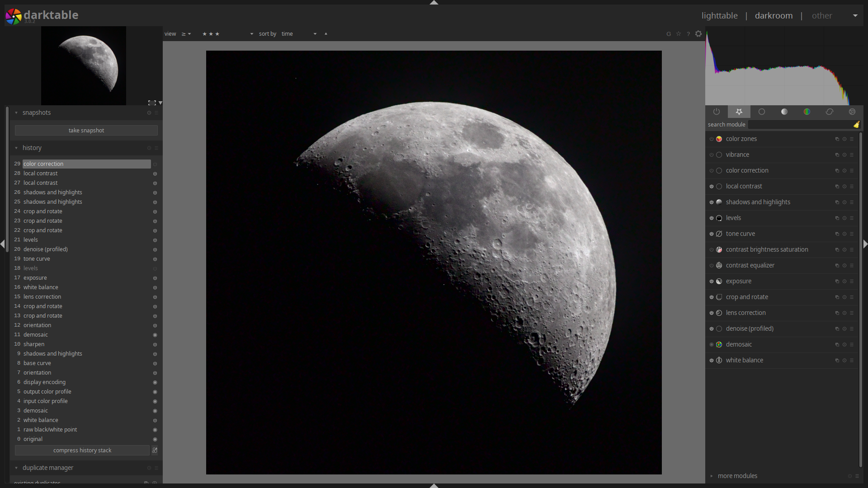Click the darktable star favorites filter icon
Viewport: 868px width, 488px height.
pyautogui.click(x=739, y=112)
